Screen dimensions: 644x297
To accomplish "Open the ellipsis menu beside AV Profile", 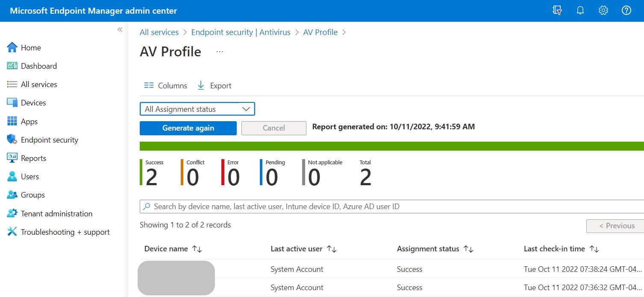I will 220,52.
